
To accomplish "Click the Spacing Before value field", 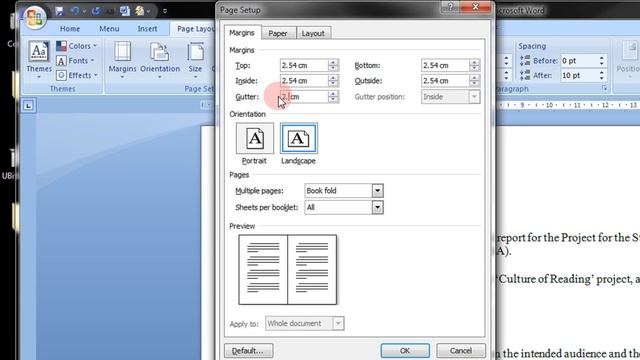I will click(580, 61).
